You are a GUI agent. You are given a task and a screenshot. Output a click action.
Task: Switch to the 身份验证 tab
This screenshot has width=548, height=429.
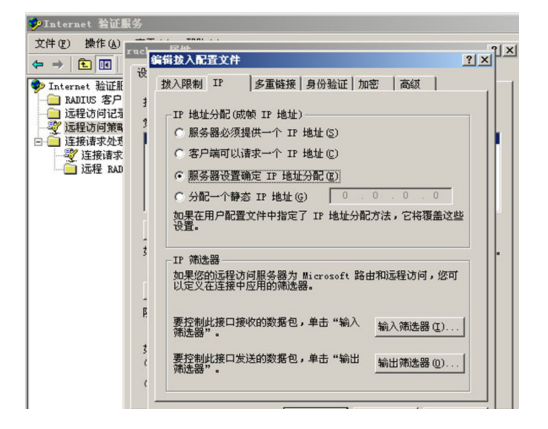pyautogui.click(x=327, y=84)
